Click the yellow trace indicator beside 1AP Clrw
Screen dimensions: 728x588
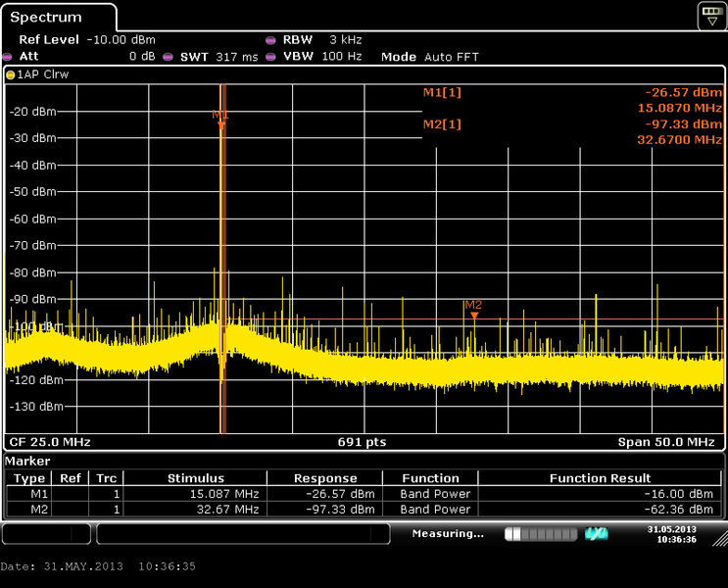pos(11,74)
